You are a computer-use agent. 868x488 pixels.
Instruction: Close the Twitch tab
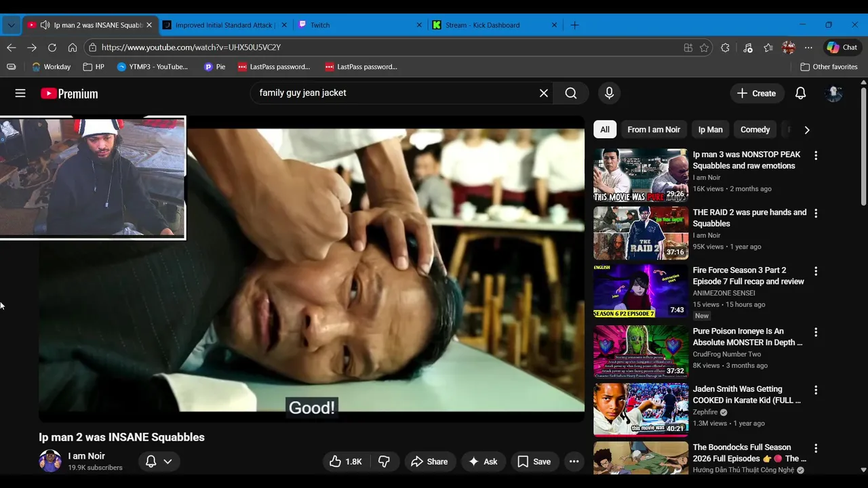pyautogui.click(x=420, y=25)
